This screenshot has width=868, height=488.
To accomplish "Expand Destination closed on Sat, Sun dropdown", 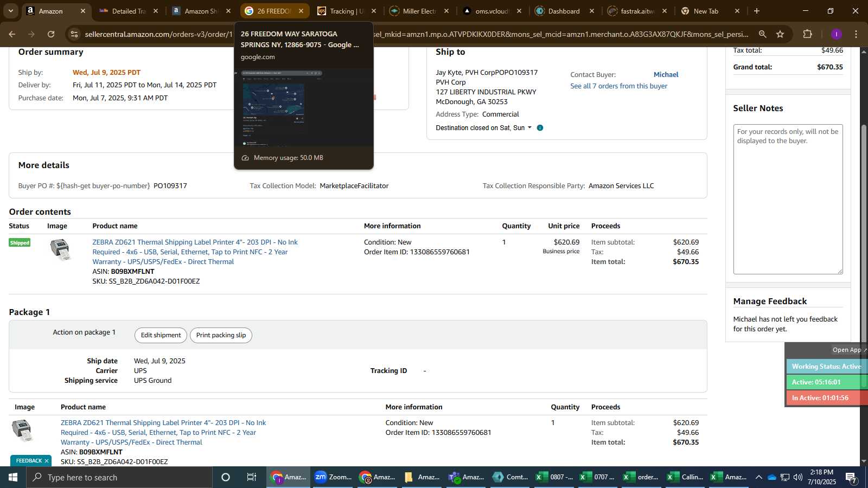I will [483, 128].
